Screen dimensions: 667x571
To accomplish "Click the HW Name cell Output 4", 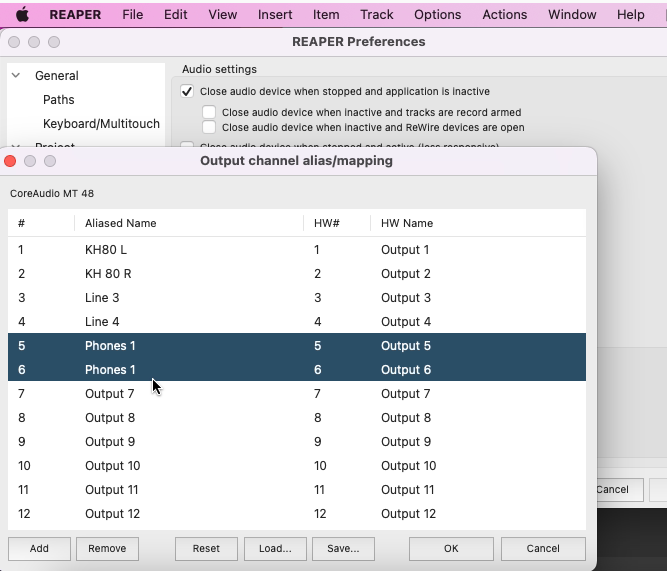I will 406,321.
